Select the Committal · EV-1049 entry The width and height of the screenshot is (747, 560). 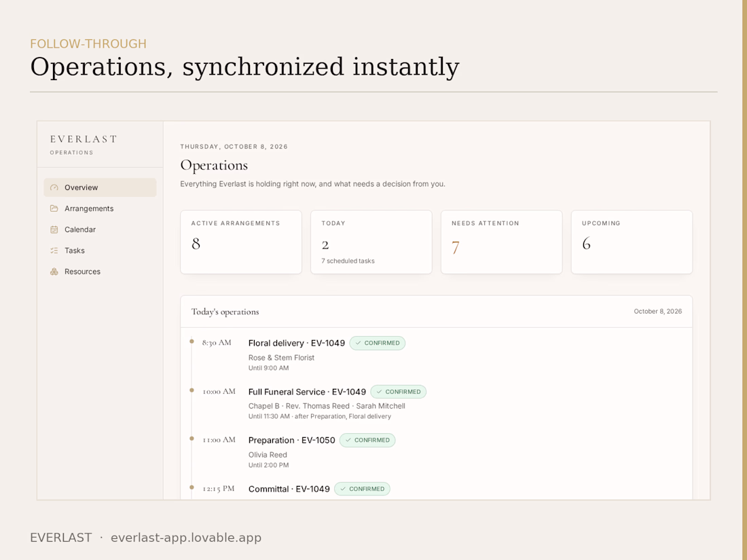click(x=289, y=489)
